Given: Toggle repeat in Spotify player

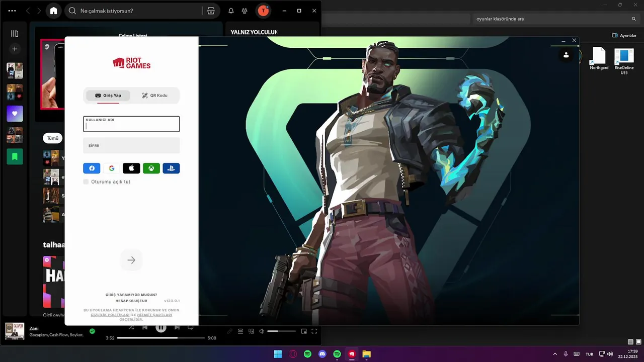Looking at the screenshot, I should tap(191, 327).
